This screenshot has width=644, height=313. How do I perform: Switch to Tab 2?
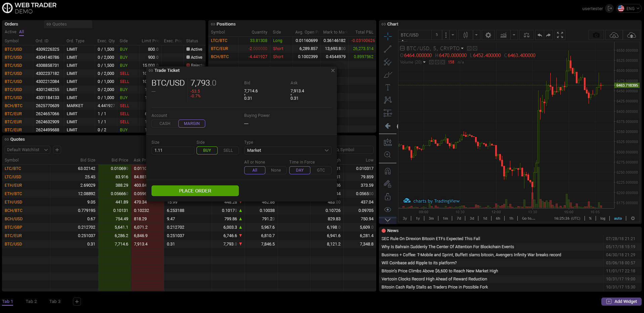point(31,302)
